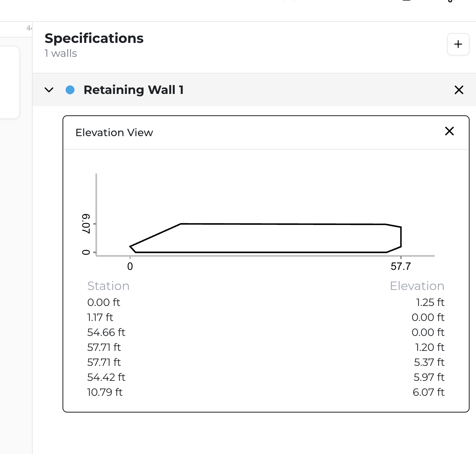Click the blue color dot for Retaining Wall 1
The image size is (476, 454).
click(x=70, y=90)
